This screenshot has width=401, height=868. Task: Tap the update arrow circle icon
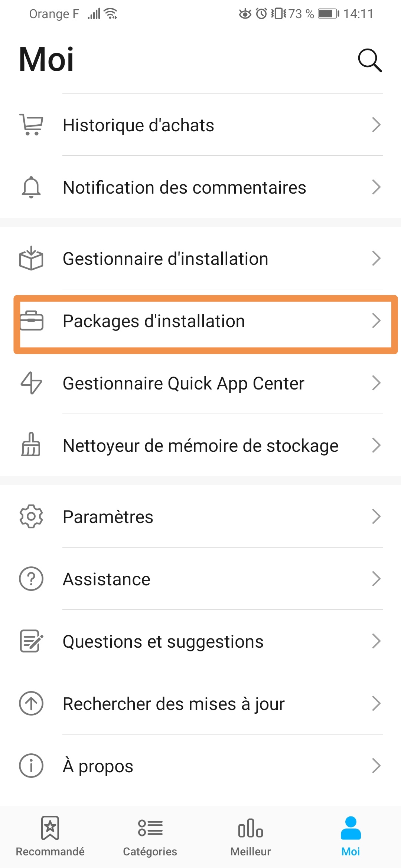31,703
